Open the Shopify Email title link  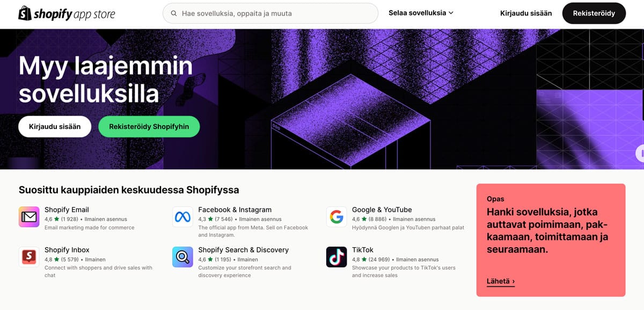point(67,210)
